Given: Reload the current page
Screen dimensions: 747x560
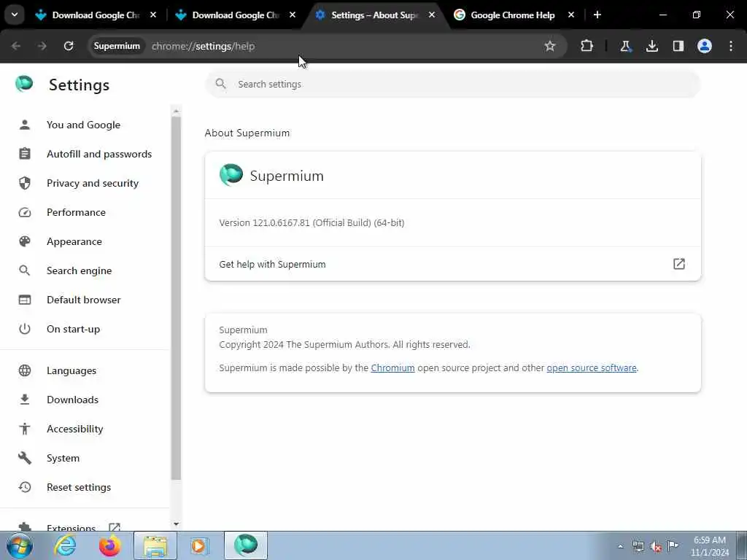Looking at the screenshot, I should point(69,46).
